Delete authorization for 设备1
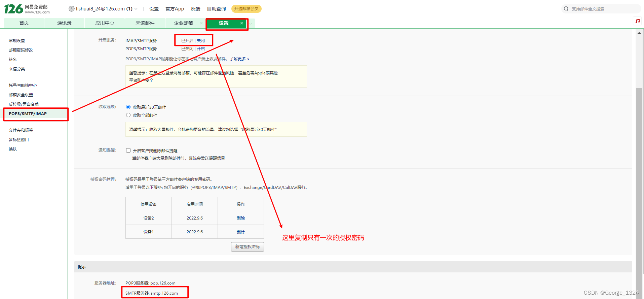Viewport: 644px width, 299px height. [241, 232]
